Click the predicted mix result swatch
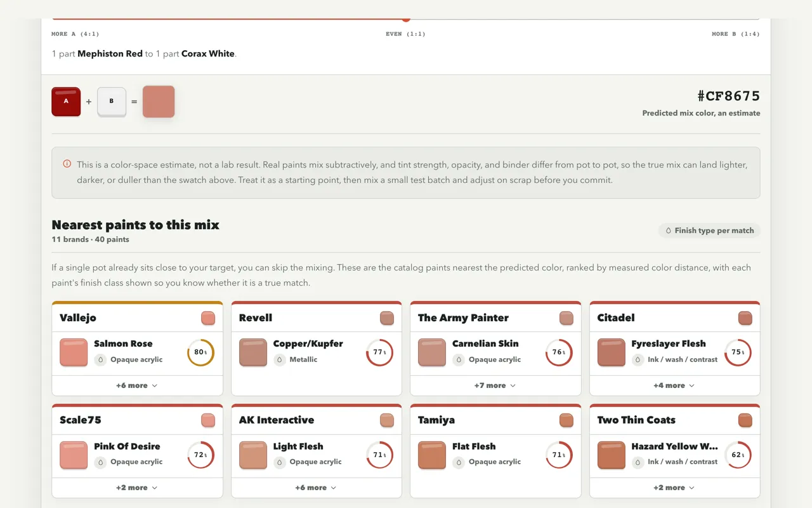This screenshot has height=508, width=812. pos(159,102)
